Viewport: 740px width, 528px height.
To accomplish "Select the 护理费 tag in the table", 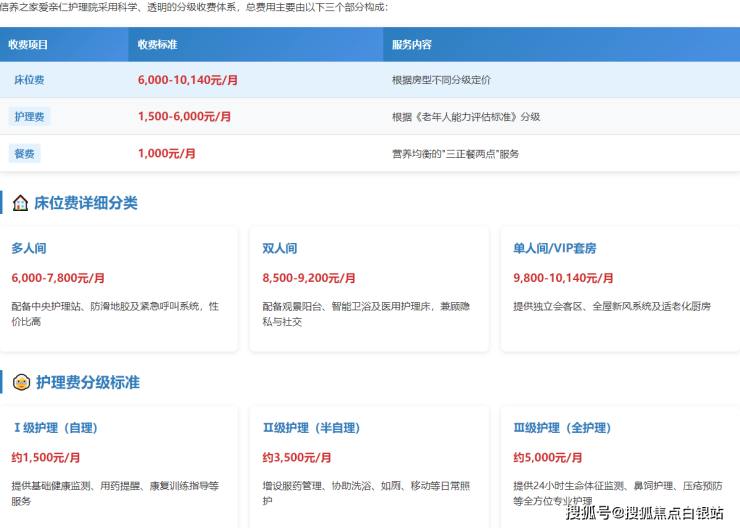I will 29,117.
